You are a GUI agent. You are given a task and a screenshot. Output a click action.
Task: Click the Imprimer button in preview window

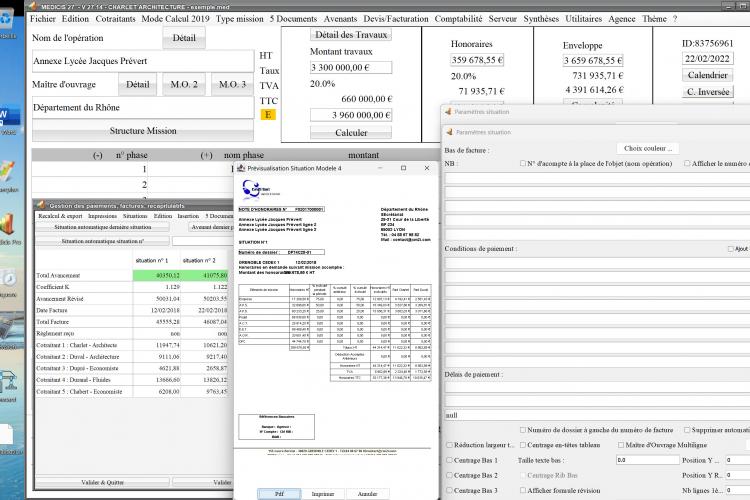click(323, 494)
